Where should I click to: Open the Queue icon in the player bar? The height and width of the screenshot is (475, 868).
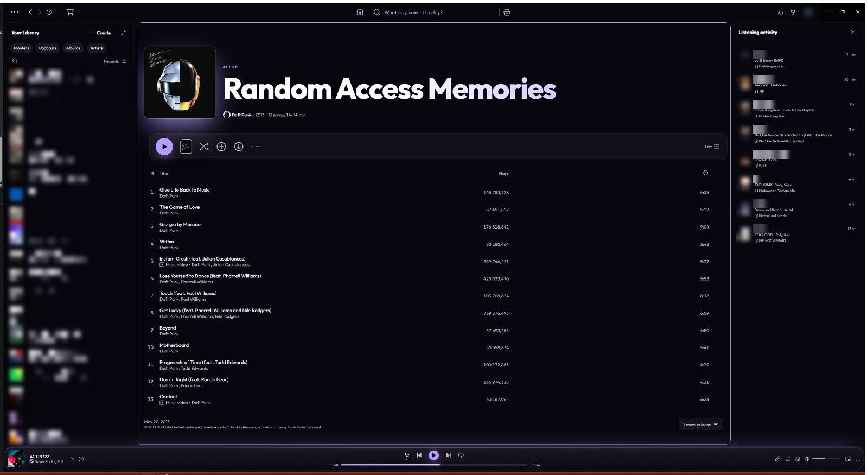(x=788, y=459)
